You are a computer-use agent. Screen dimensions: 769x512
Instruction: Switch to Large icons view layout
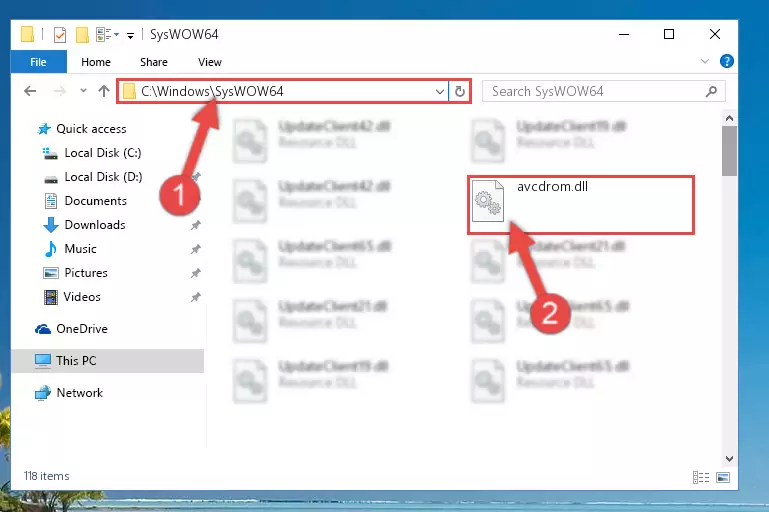[723, 477]
